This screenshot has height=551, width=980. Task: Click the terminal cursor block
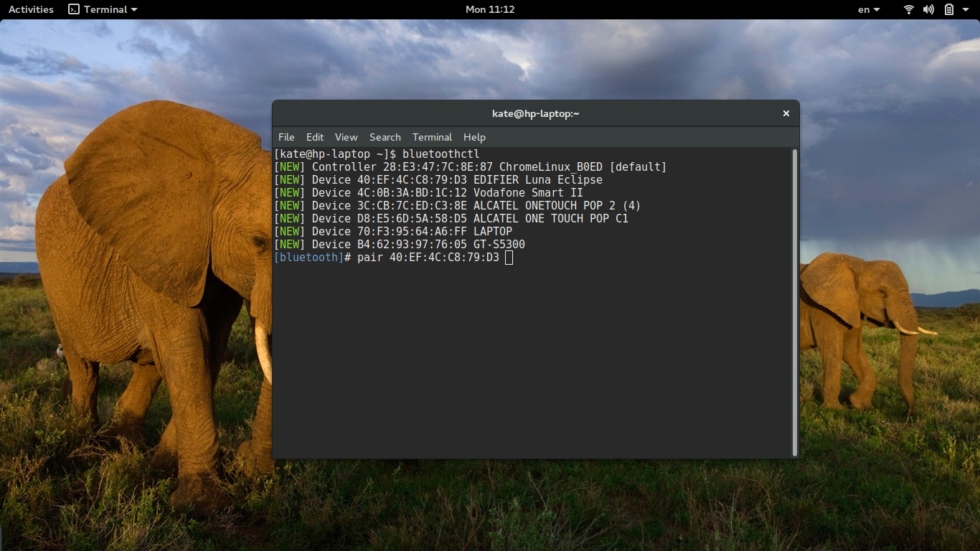pyautogui.click(x=509, y=258)
